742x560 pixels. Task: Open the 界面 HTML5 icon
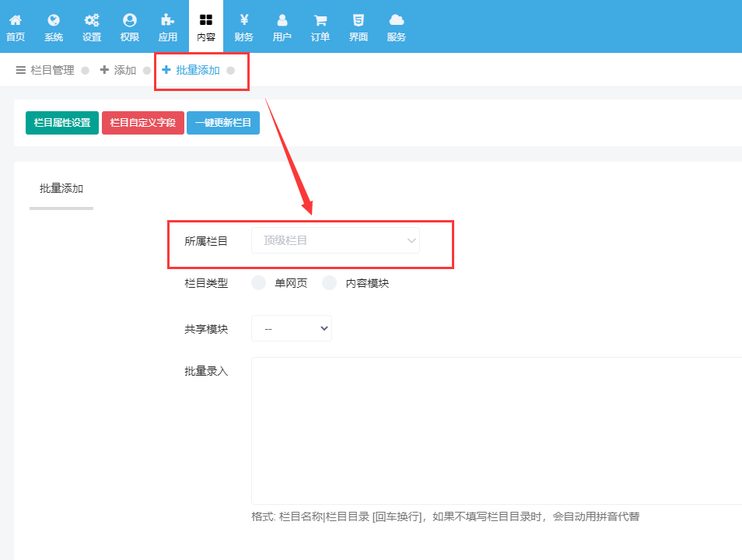click(359, 20)
